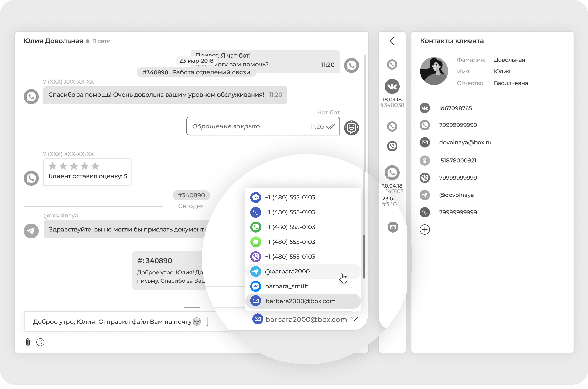
Task: Click the id67098765 VK contact text
Action: tap(455, 108)
